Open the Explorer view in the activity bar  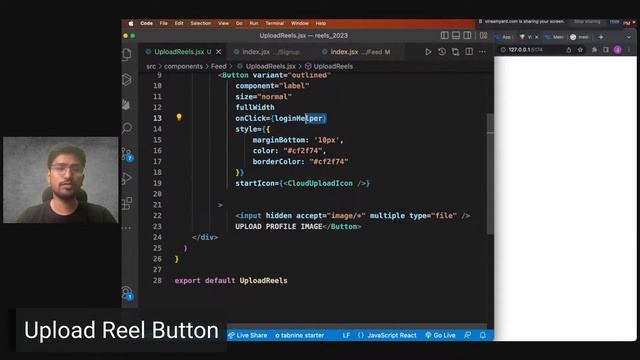127,54
